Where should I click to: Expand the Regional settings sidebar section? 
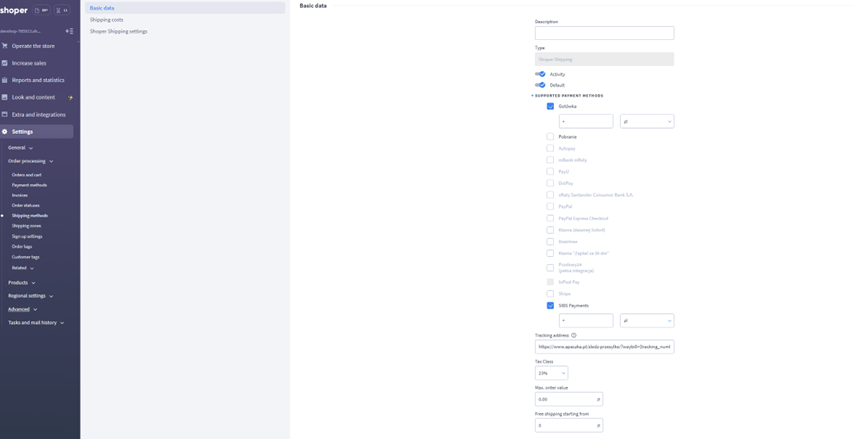point(30,296)
